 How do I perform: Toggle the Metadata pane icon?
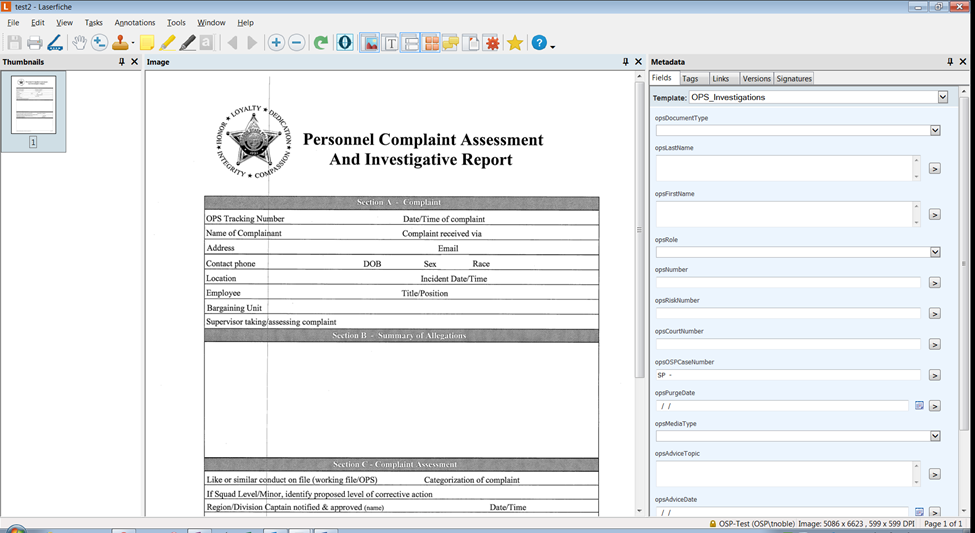tap(410, 43)
